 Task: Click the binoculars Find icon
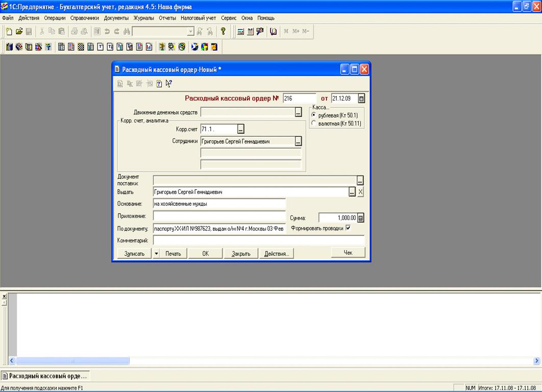click(126, 32)
